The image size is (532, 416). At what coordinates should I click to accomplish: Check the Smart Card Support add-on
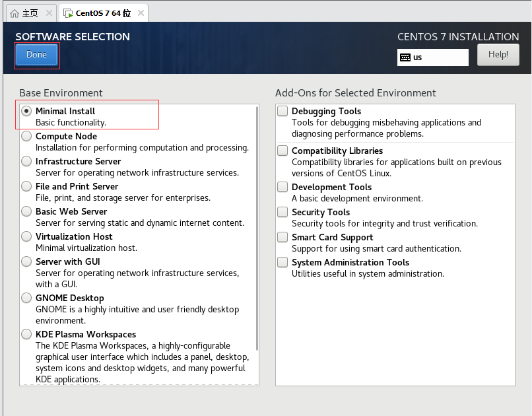pyautogui.click(x=283, y=237)
